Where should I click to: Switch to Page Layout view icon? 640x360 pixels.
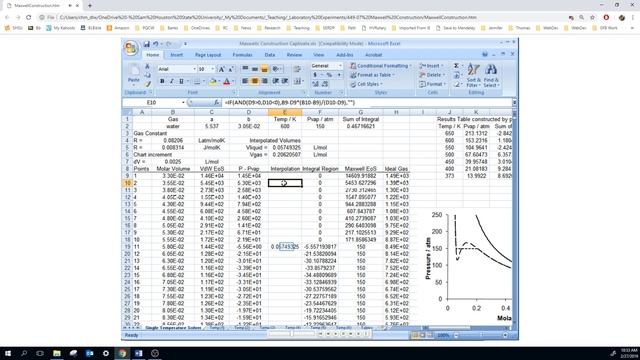tap(422, 336)
